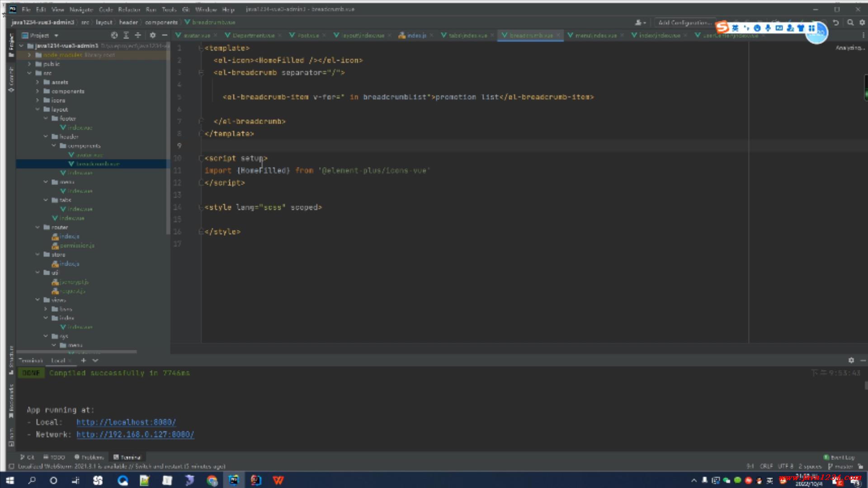
Task: Switch to the avatar.vue editor tab
Action: pyautogui.click(x=197, y=35)
